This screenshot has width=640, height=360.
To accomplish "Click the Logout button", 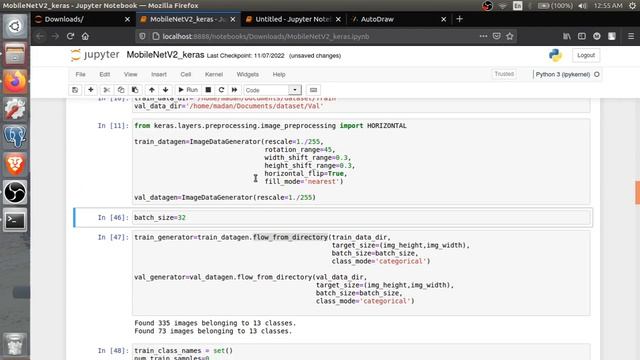I will pos(586,55).
